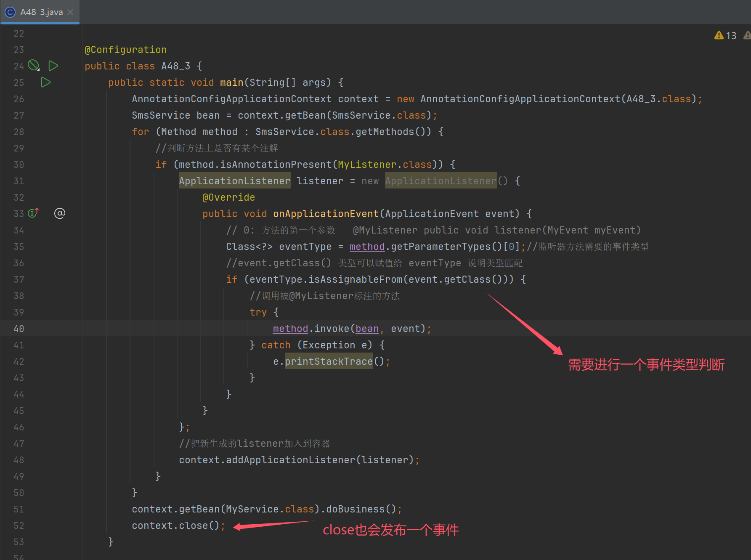Select the A48_3.java editor tab
Viewport: 751px width, 560px height.
40,12
